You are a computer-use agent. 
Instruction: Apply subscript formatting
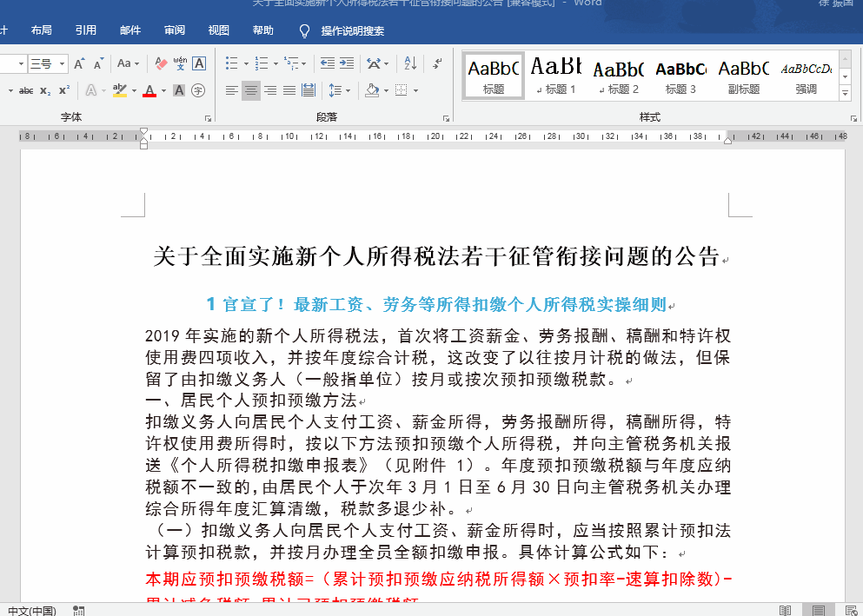tap(45, 89)
